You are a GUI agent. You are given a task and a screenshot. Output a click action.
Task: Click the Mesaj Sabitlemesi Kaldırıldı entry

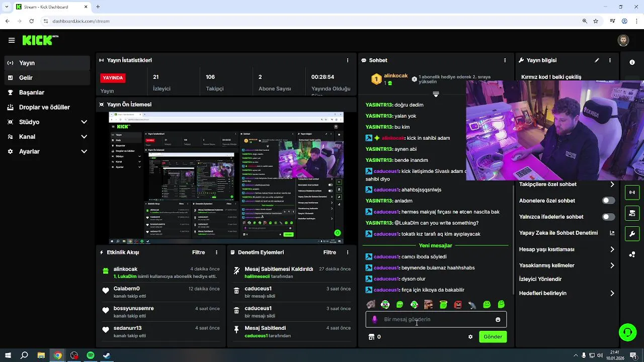click(x=279, y=269)
